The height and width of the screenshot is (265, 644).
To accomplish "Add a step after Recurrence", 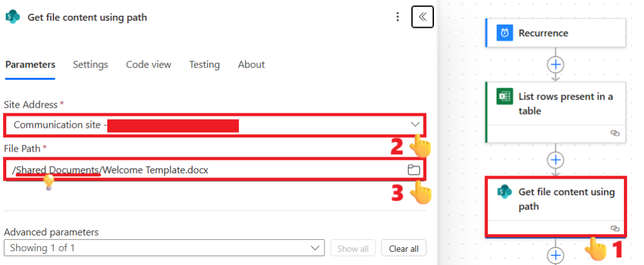I will pyautogui.click(x=556, y=64).
